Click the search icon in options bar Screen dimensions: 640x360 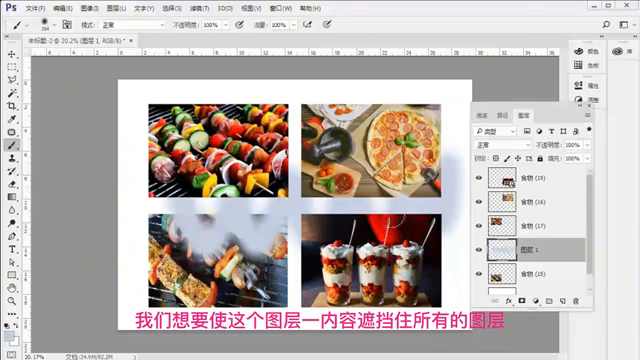tap(606, 25)
